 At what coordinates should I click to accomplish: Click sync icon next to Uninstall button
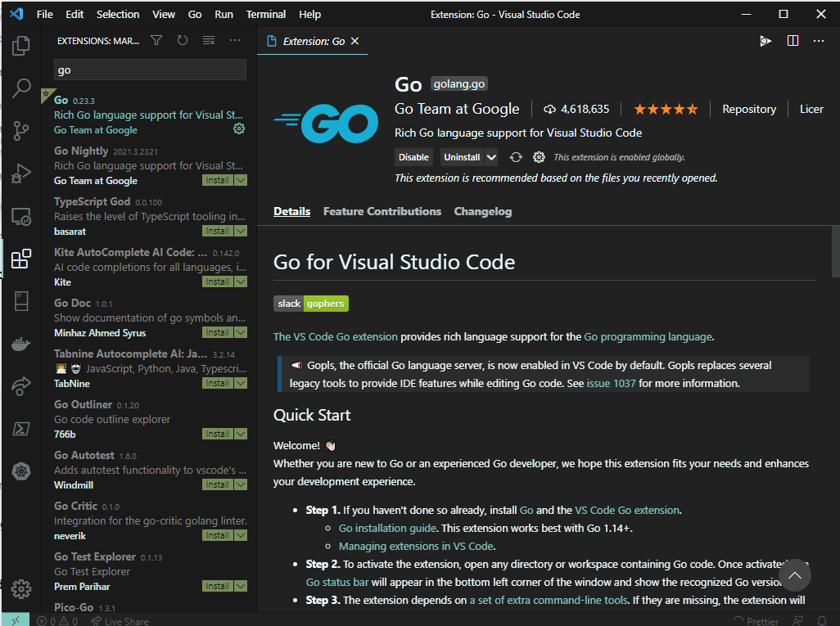click(x=515, y=157)
